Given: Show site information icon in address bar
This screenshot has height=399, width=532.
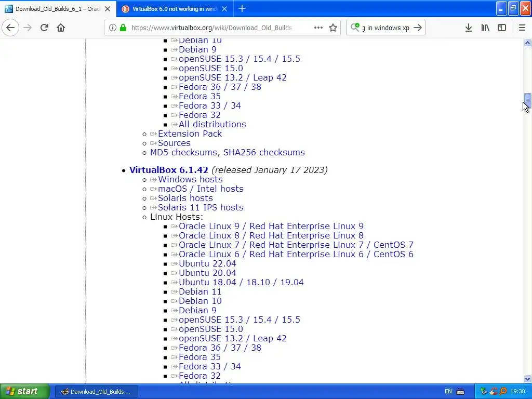Looking at the screenshot, I should [113, 28].
